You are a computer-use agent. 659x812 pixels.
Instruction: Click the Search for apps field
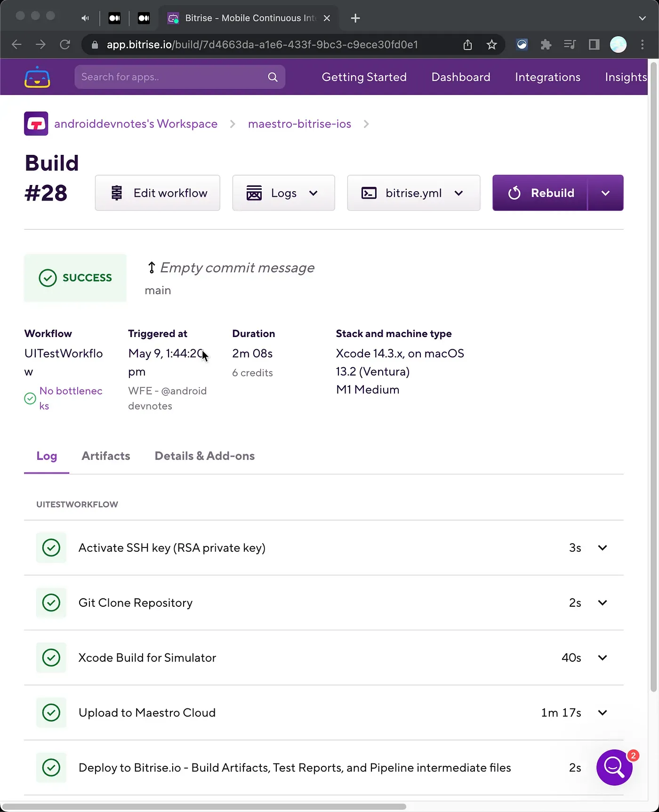point(169,77)
